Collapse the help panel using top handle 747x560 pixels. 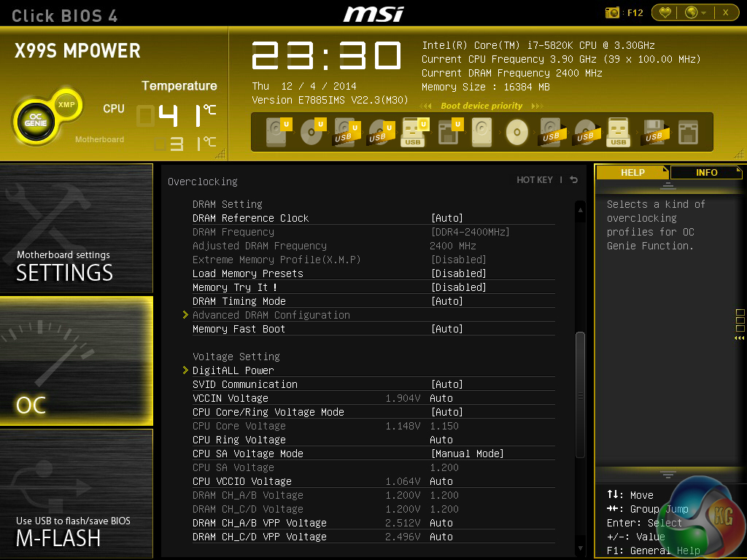668,185
